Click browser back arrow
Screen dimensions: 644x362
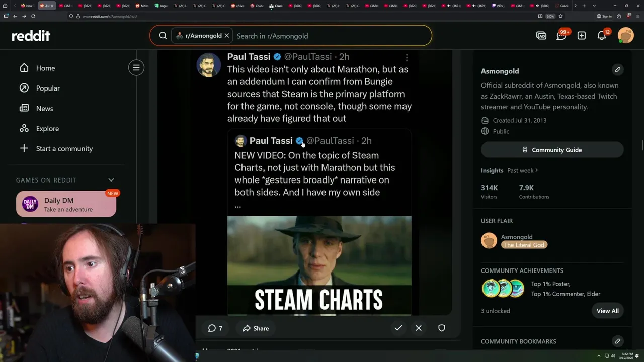point(15,16)
